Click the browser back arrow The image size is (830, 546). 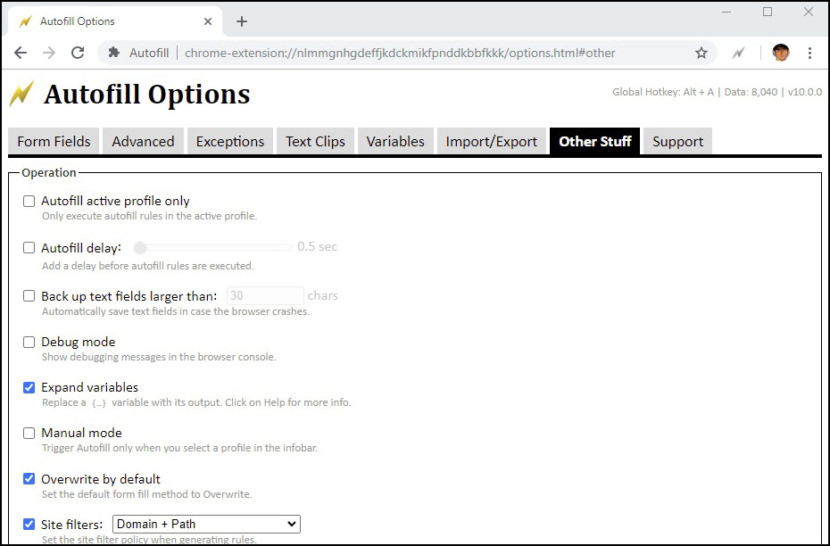[x=21, y=52]
